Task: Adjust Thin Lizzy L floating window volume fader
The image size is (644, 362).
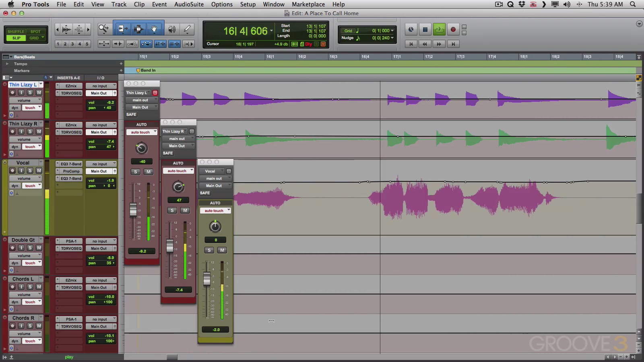Action: click(x=133, y=210)
